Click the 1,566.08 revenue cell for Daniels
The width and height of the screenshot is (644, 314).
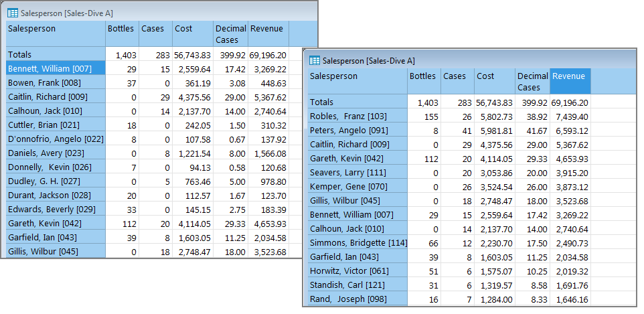point(268,153)
